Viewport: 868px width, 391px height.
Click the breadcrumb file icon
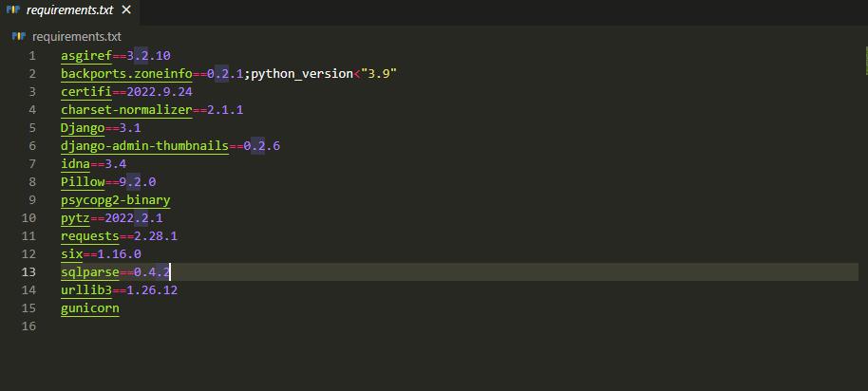click(x=18, y=36)
